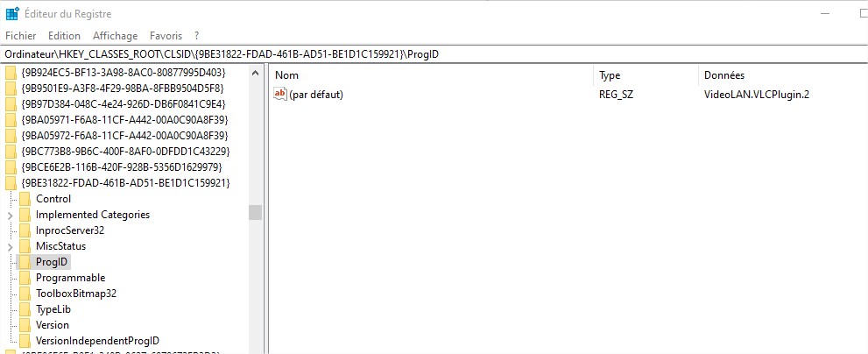Viewport: 868px width, 354px height.
Task: Click the ProgID folder icon
Action: [25, 261]
